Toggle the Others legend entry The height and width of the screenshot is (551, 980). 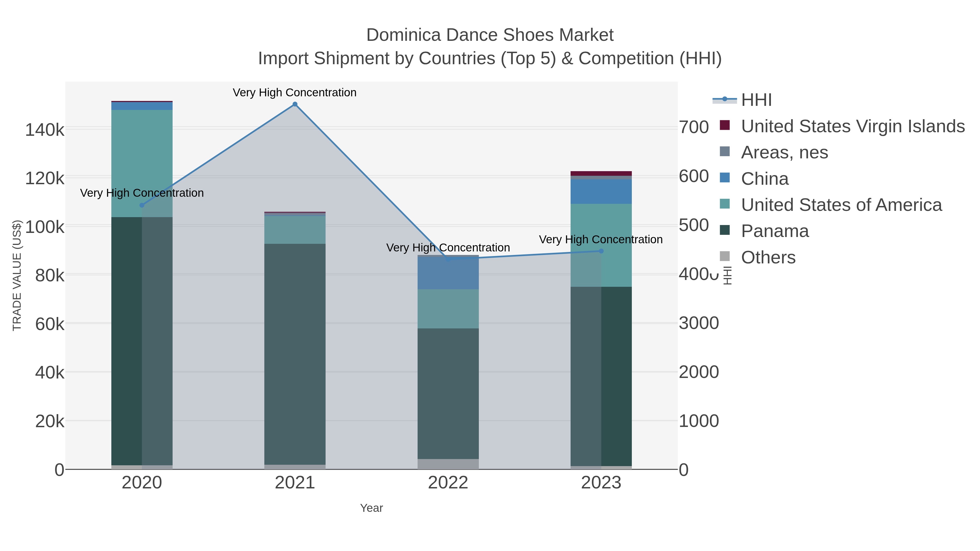click(x=757, y=257)
